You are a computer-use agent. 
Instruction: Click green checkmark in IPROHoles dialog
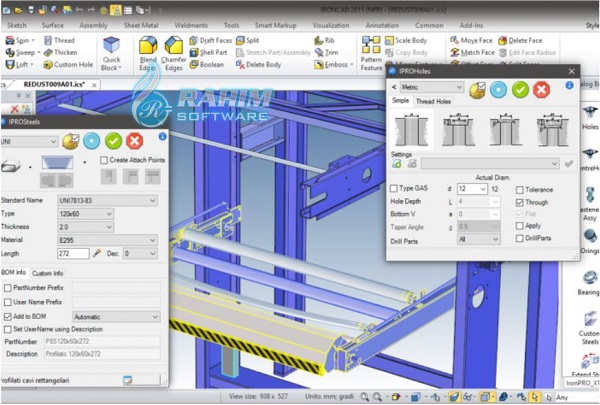coord(519,89)
